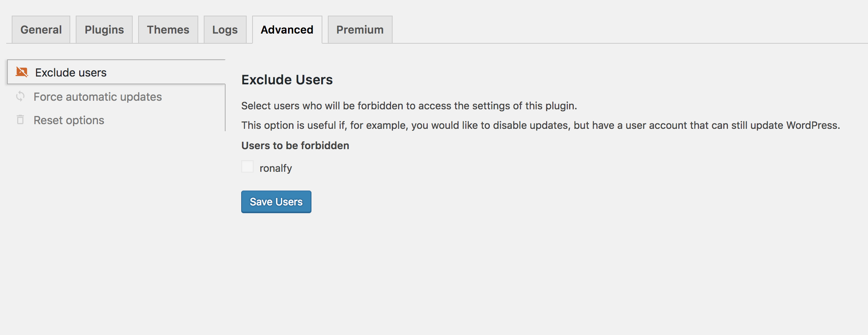This screenshot has height=335, width=868.
Task: Go to the Premium tab
Action: (360, 30)
